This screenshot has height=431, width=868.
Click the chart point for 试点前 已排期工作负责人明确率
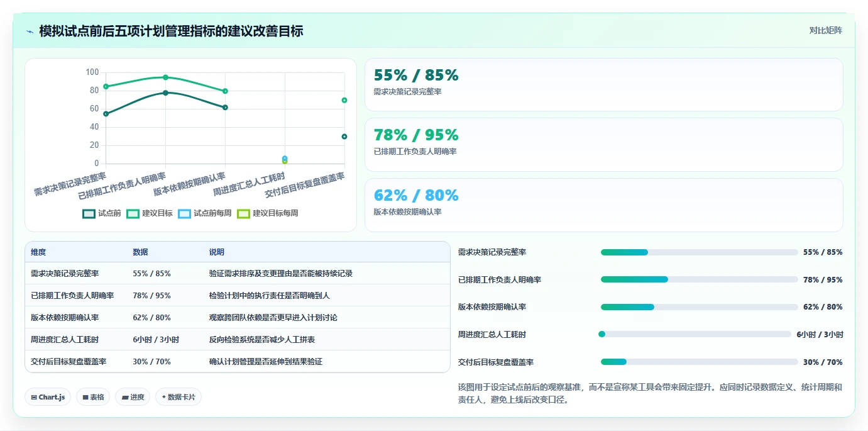pyautogui.click(x=165, y=92)
